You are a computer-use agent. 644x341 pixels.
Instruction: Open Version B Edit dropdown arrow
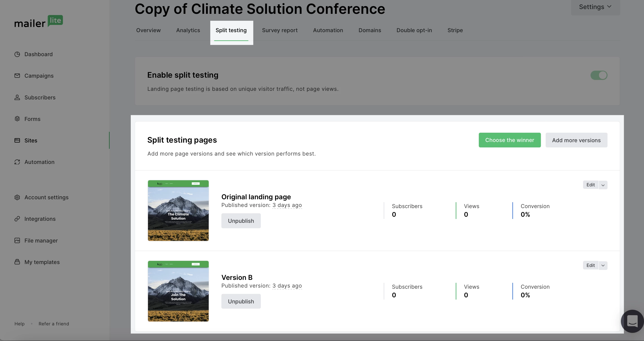click(x=603, y=266)
